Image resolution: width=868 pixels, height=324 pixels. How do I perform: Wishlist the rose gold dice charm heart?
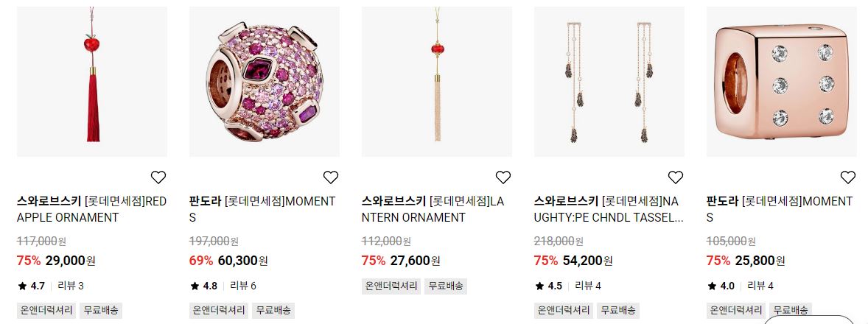tap(848, 177)
